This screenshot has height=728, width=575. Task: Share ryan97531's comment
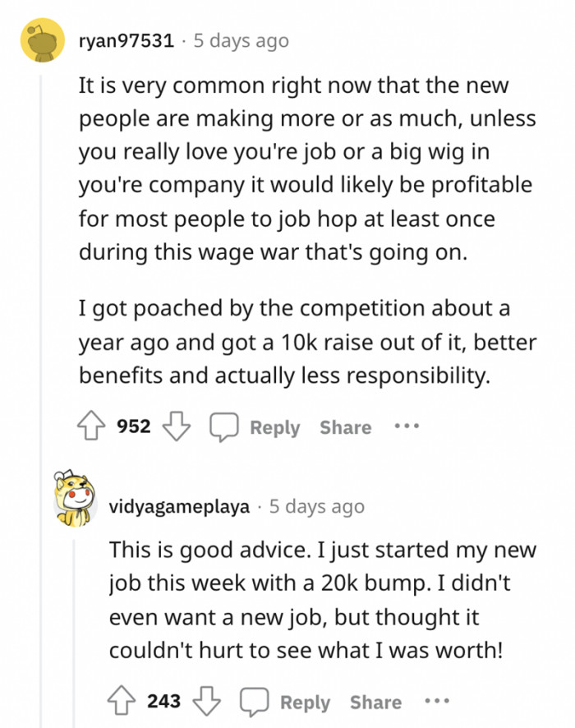click(345, 426)
